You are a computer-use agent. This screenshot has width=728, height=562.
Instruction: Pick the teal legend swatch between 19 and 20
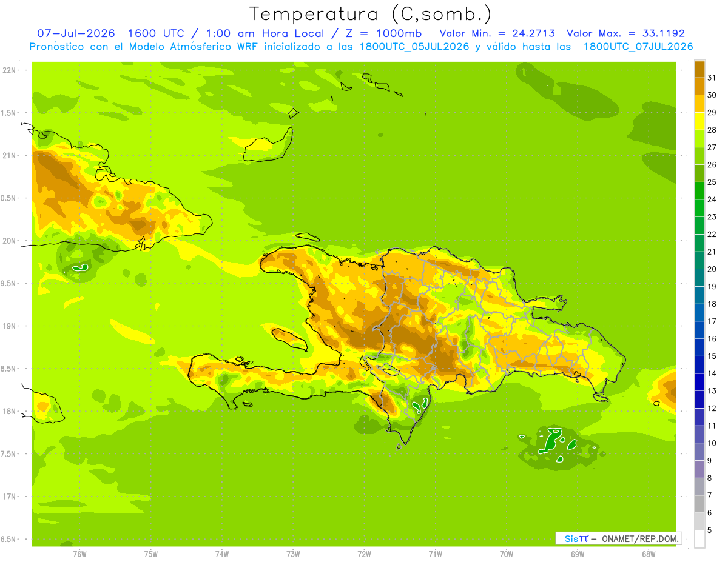coord(700,278)
